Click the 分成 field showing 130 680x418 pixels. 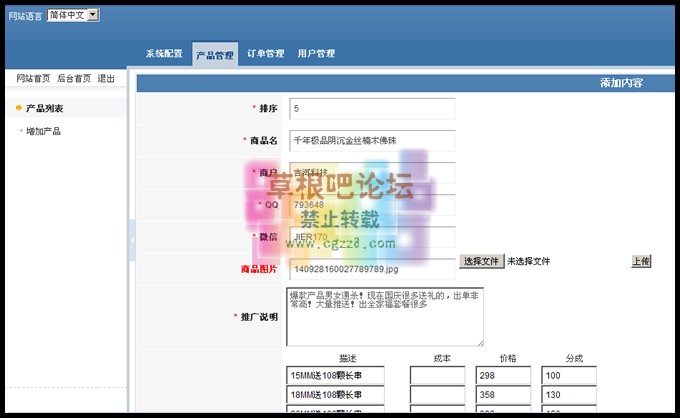(569, 395)
